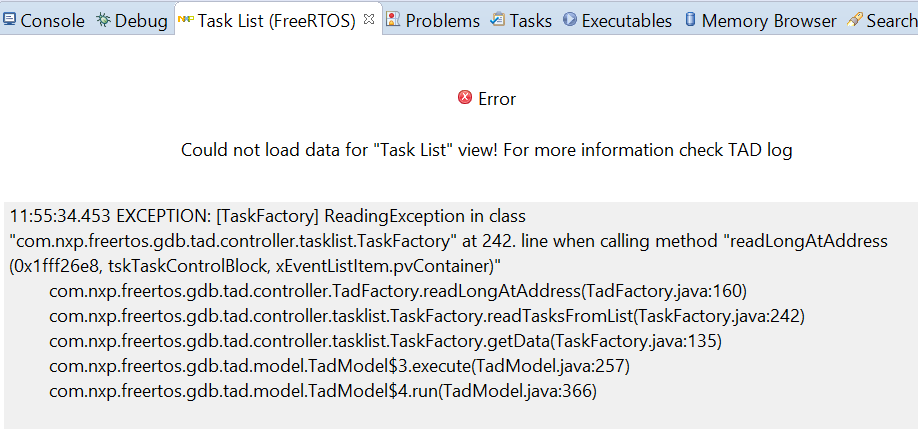The width and height of the screenshot is (918, 429).
Task: Close the Task List (FreeRTOS) tab
Action: pyautogui.click(x=369, y=19)
